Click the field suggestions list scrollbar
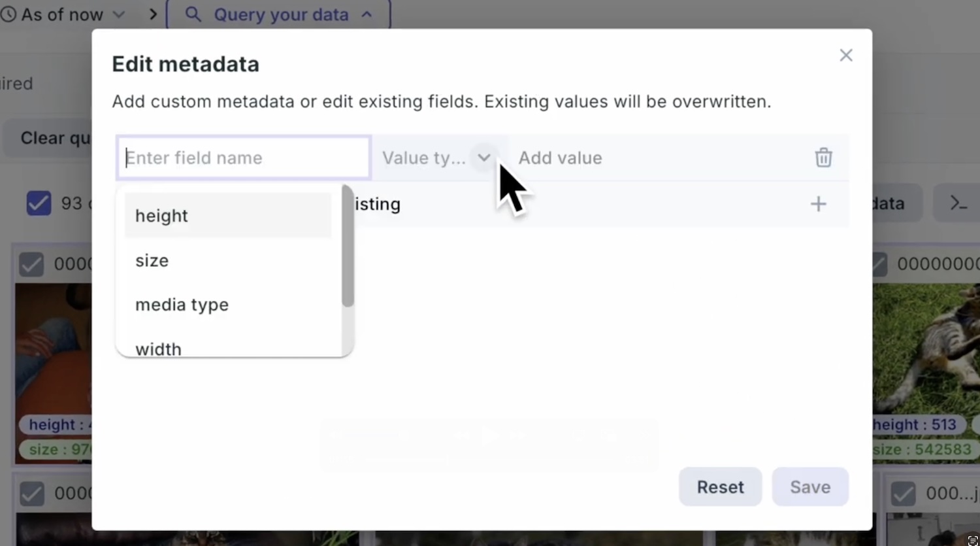The image size is (980, 546). pos(348,248)
